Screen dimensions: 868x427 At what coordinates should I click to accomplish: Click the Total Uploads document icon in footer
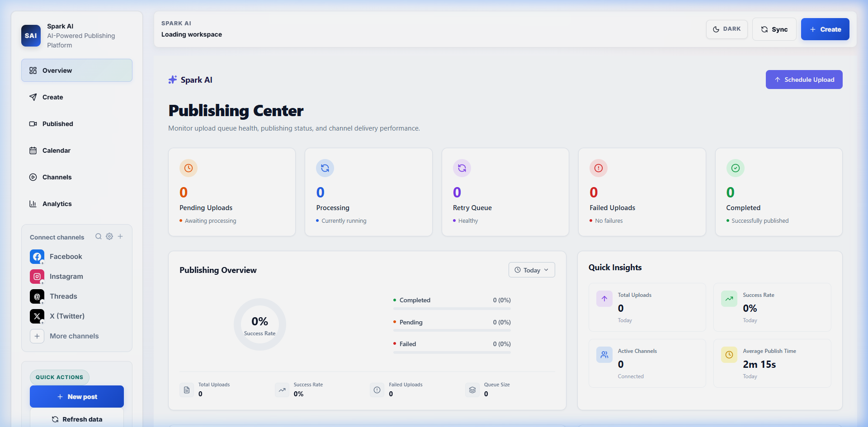pyautogui.click(x=187, y=390)
